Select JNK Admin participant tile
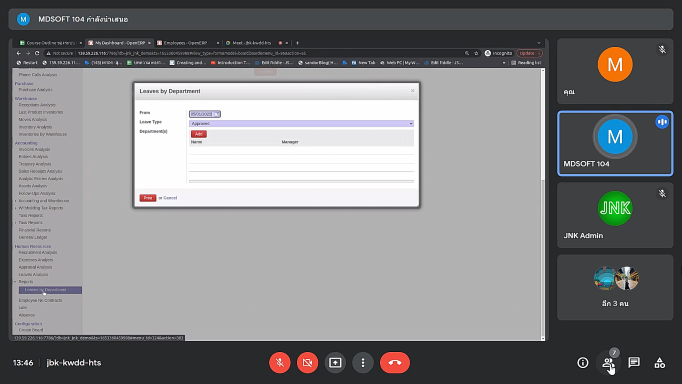 tap(615, 215)
